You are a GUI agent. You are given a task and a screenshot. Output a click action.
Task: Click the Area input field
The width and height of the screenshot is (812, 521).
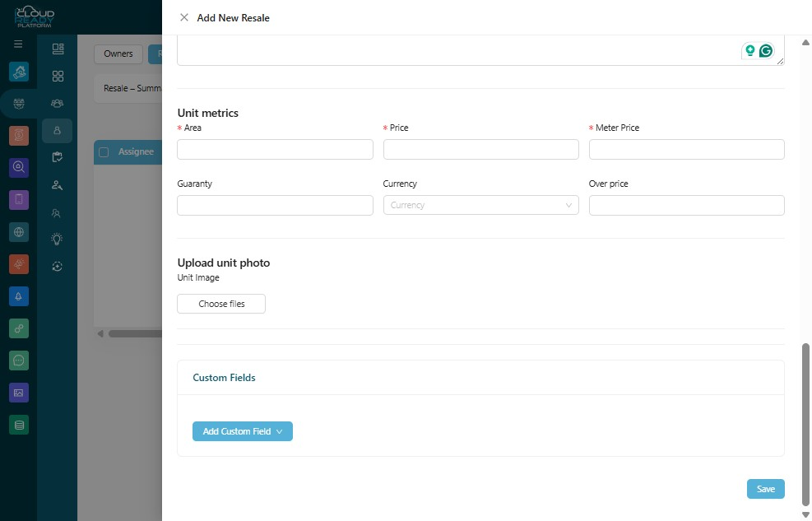point(275,149)
